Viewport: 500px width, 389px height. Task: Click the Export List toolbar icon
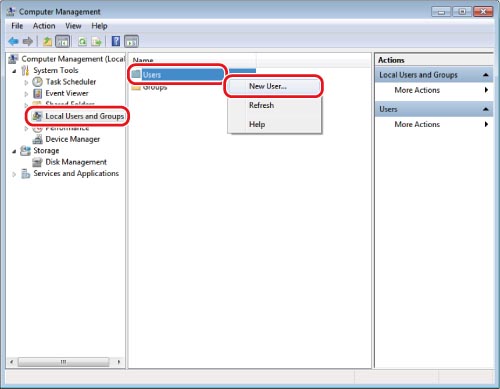[97, 42]
